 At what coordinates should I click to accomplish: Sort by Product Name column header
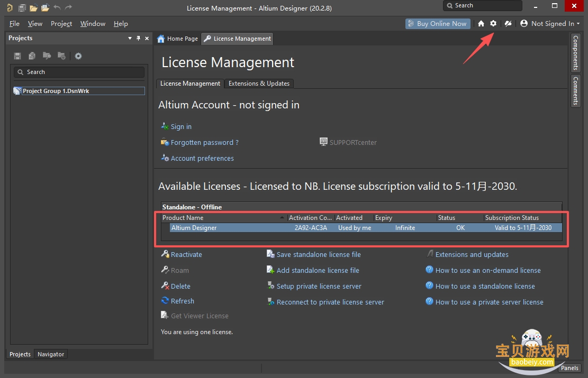coord(223,218)
